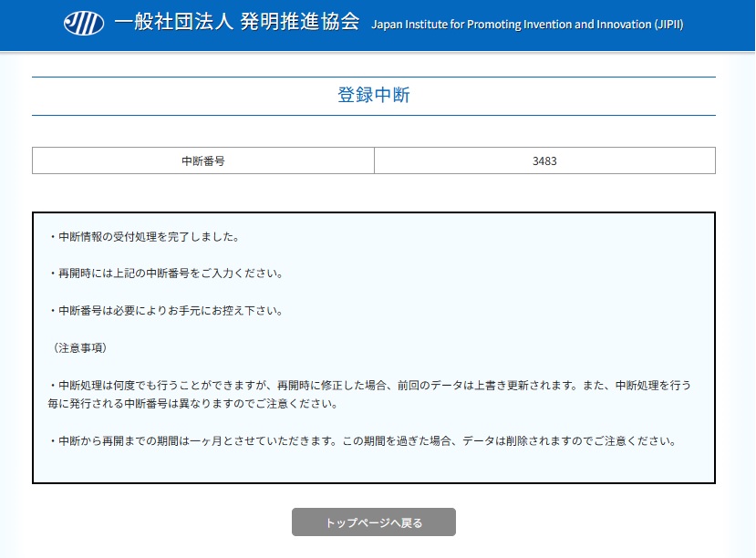The width and height of the screenshot is (756, 558).
Task: Click the line 再開時には上記の中断番号をご入力ください
Action: coord(166,274)
